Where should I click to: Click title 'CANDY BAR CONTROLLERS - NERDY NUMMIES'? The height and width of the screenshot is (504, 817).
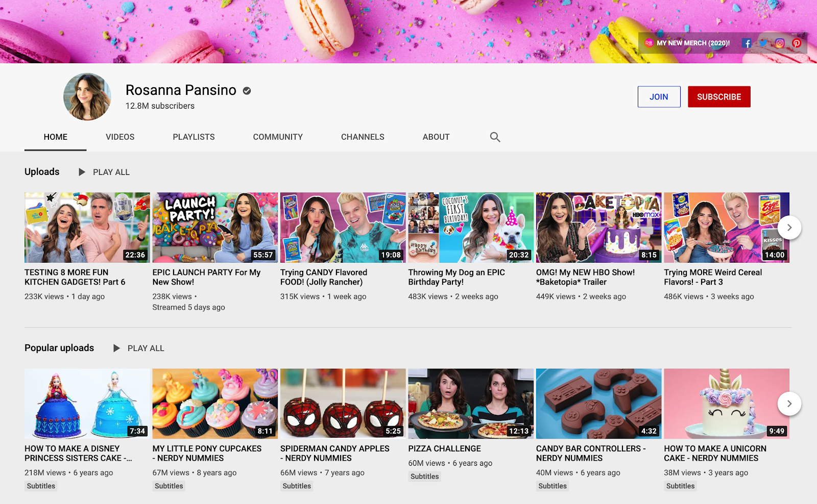(x=591, y=453)
